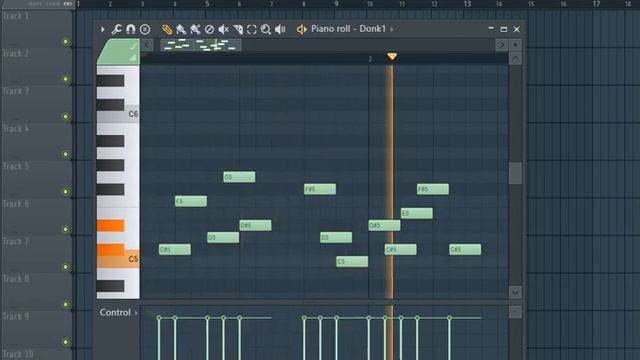Screen dimensions: 640x360
Task: Toggle mute switch on Track 3
Action: pyautogui.click(x=66, y=117)
